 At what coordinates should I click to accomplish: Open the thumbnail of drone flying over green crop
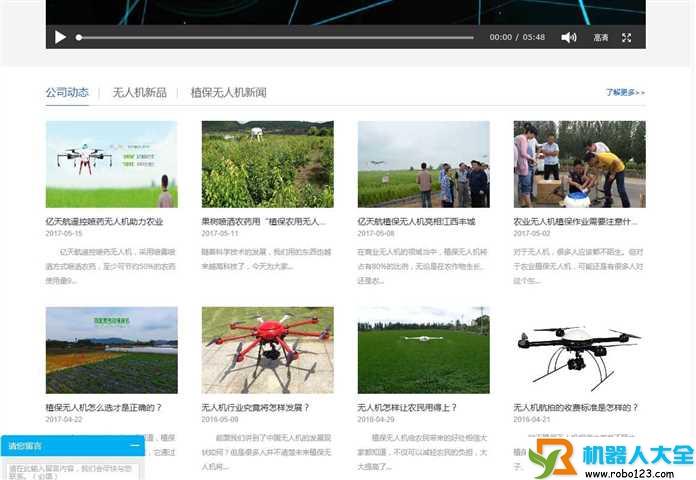tap(423, 350)
